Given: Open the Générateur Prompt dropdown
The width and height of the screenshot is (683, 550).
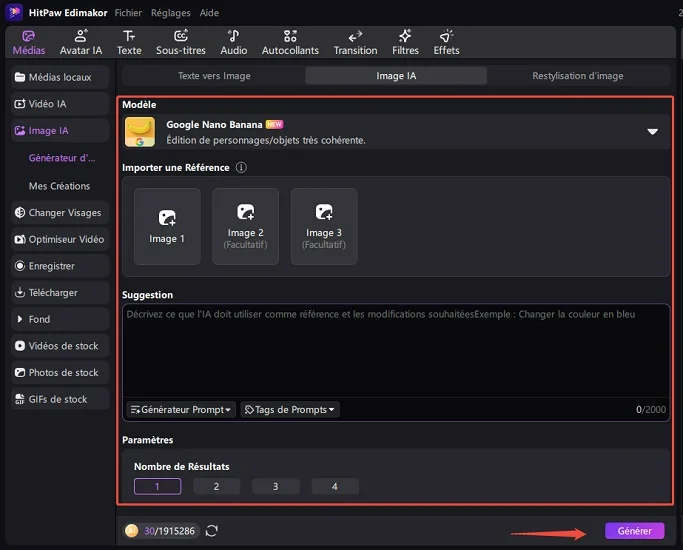Looking at the screenshot, I should [x=181, y=410].
